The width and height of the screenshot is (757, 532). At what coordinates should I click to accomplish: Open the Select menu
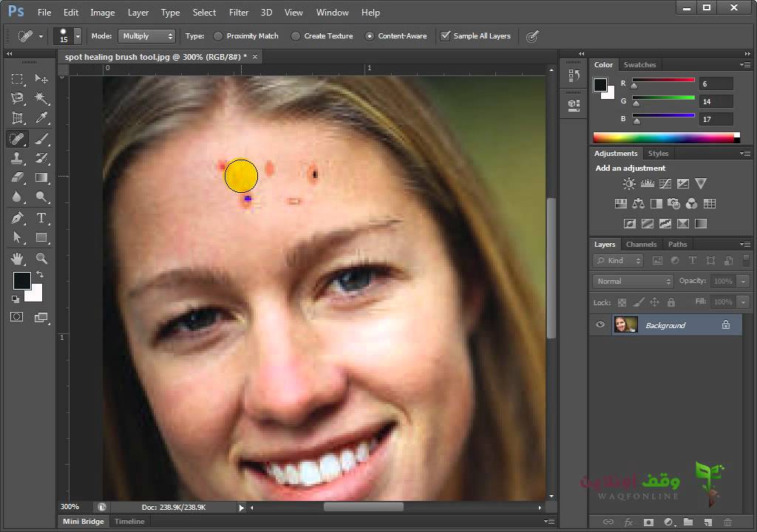point(204,13)
